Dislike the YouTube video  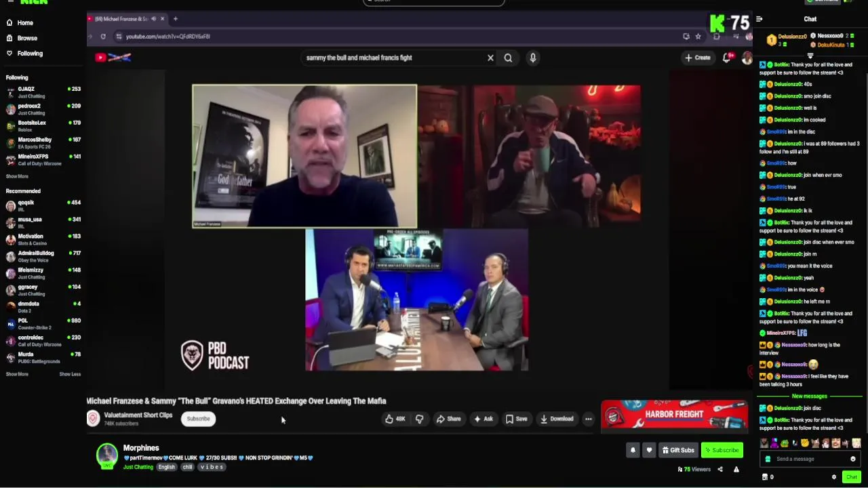pos(419,419)
